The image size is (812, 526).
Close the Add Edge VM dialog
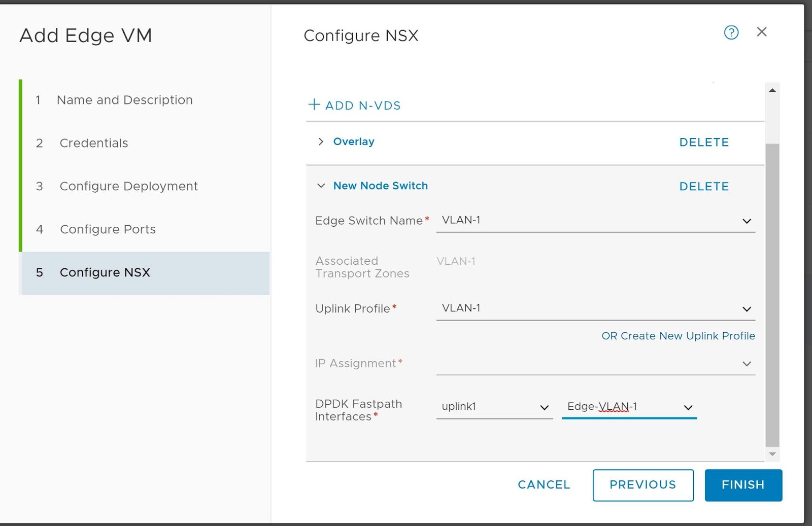click(761, 32)
